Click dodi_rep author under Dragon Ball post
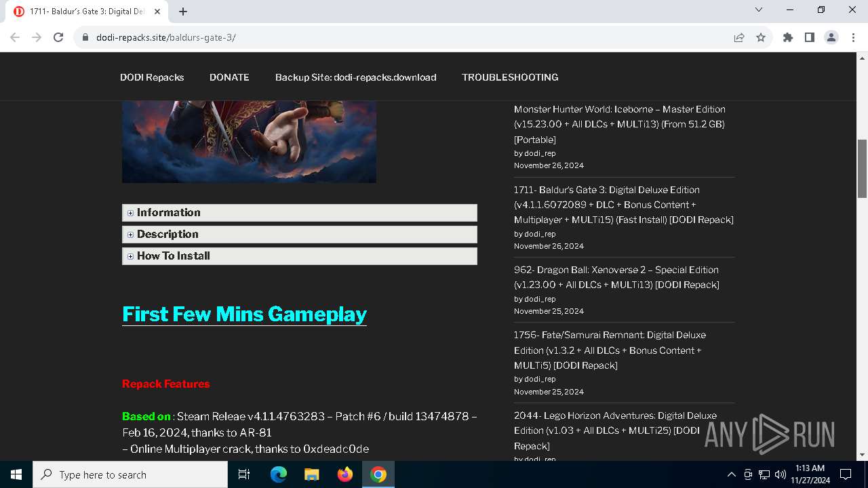 (540, 299)
